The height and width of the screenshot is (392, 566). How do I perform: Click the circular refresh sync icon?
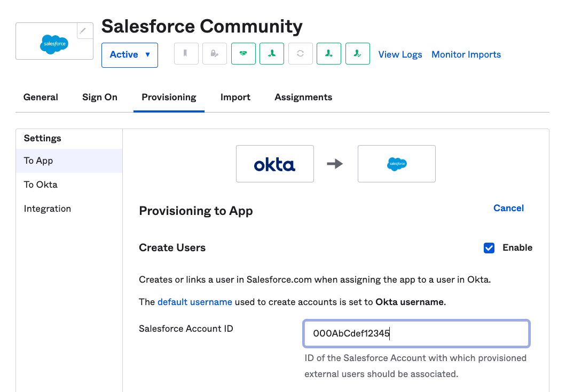tap(300, 53)
